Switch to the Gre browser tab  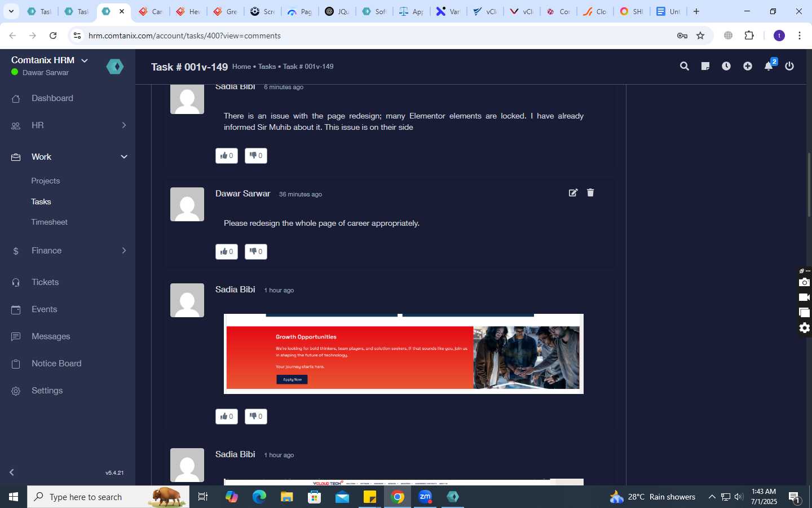point(224,11)
